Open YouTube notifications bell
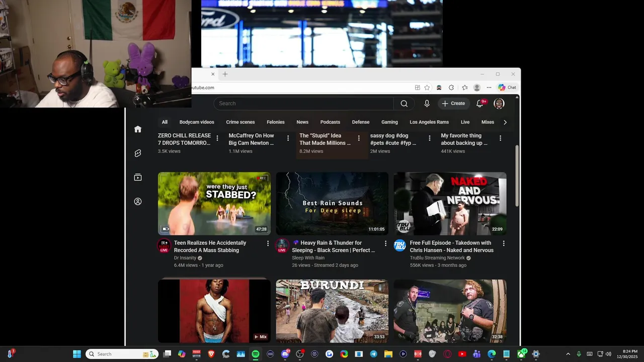This screenshot has width=644, height=362. [480, 104]
